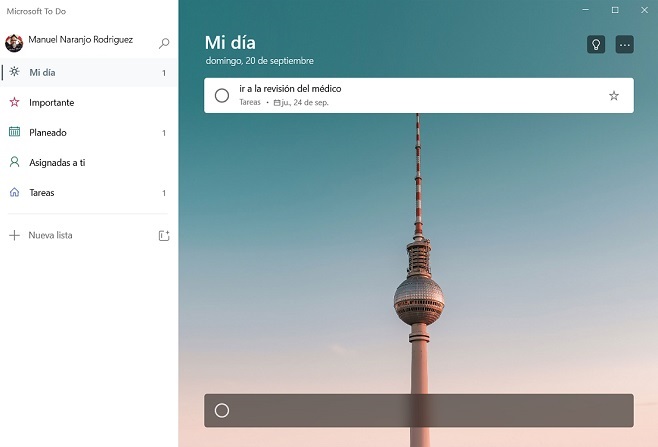Screen dimensions: 658x447
Task: Click the plus icon beside Nueva lista
Action: 14,235
